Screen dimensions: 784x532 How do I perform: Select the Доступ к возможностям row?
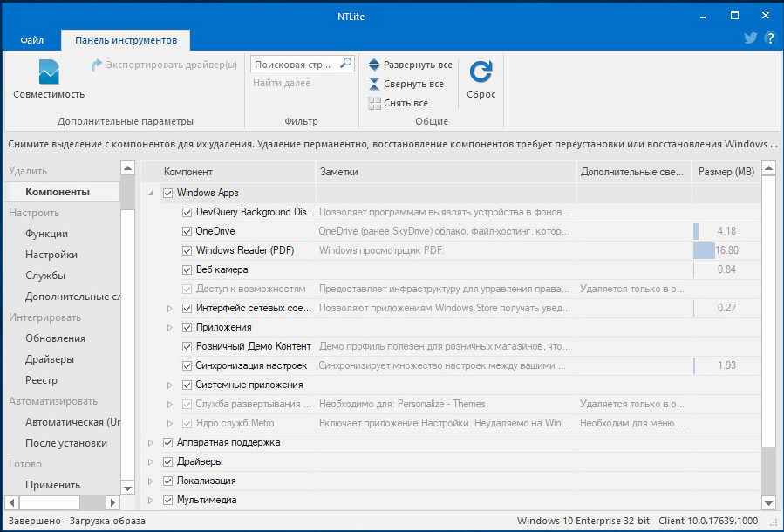(x=450, y=289)
